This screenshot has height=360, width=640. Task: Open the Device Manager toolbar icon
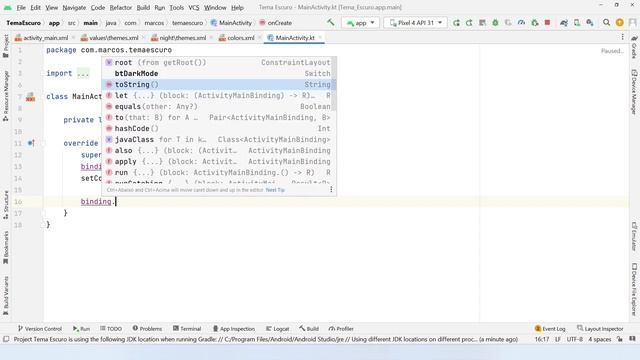click(x=577, y=23)
